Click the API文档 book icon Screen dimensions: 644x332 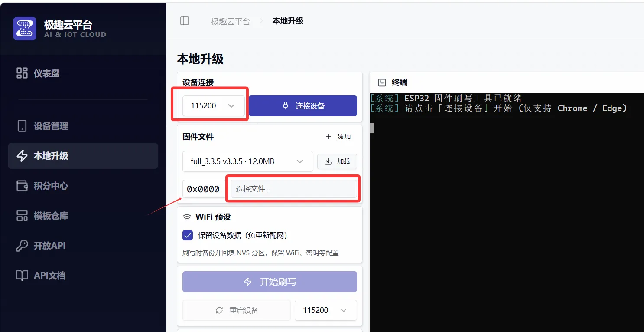tap(22, 276)
